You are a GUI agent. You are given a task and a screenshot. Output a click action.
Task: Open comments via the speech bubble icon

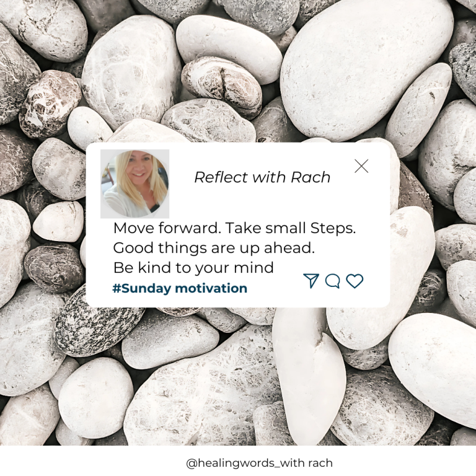click(x=332, y=281)
